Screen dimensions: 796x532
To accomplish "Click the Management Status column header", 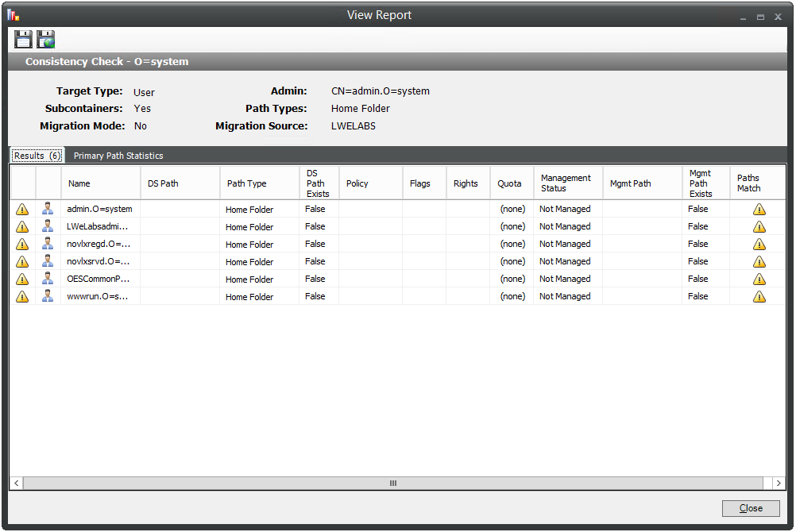I will 568,183.
